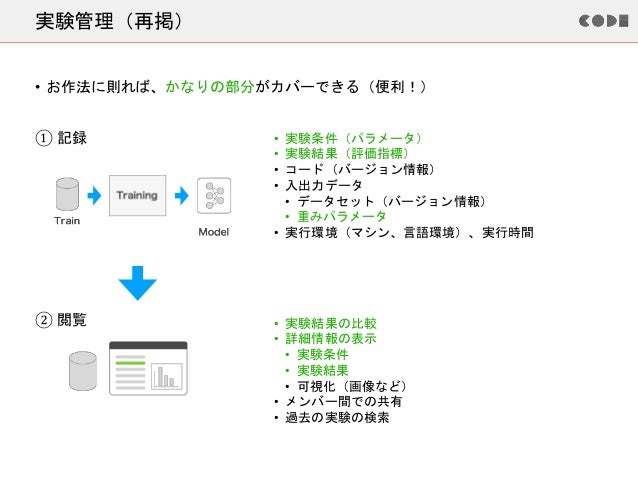Click the sub-bullet 実験結果 under 詳細情報の表示

[x=323, y=370]
